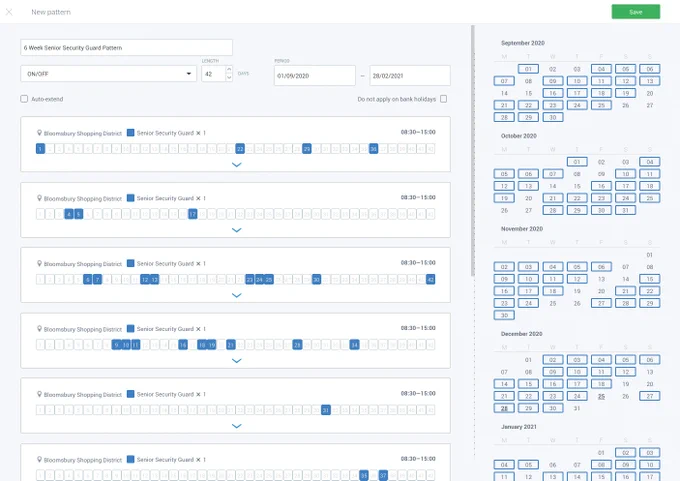Click blue role swatch in row with day 31 highlighted
Viewport: 680px width, 481px height.
coord(131,394)
